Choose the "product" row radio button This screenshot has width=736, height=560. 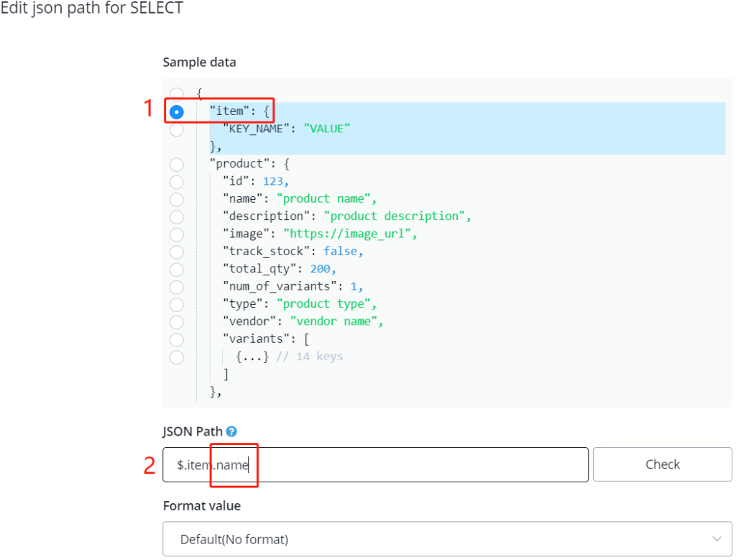[x=177, y=165]
